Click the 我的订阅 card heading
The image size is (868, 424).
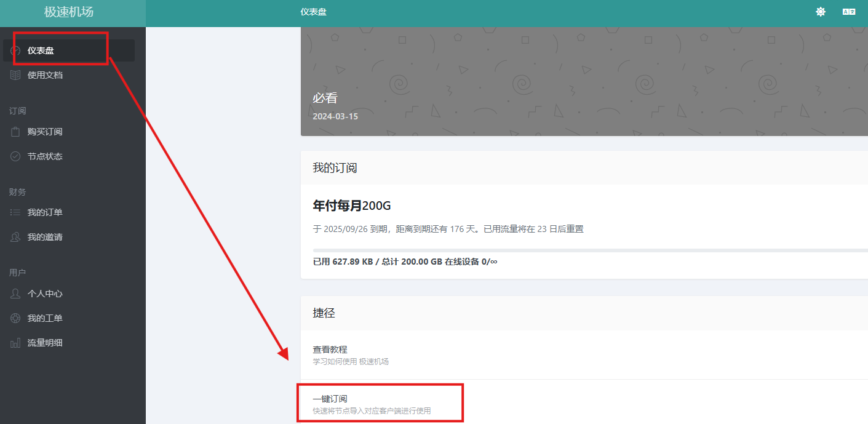335,168
